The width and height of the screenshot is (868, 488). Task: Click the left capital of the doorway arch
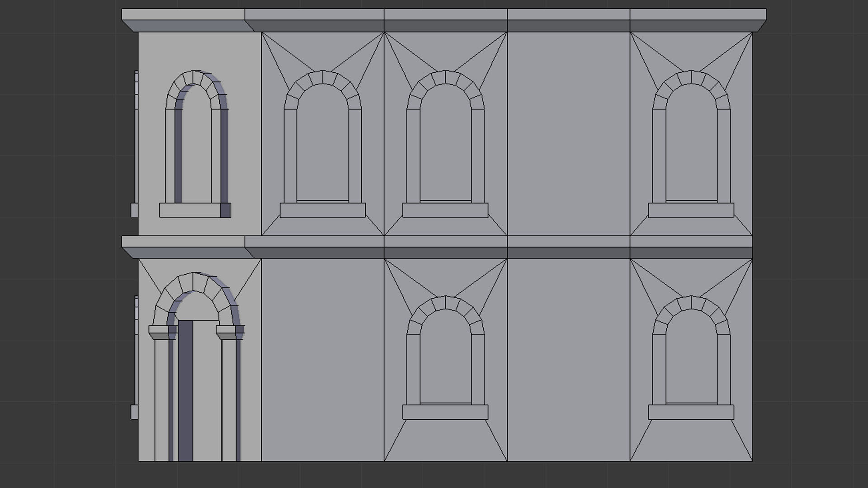tap(162, 333)
